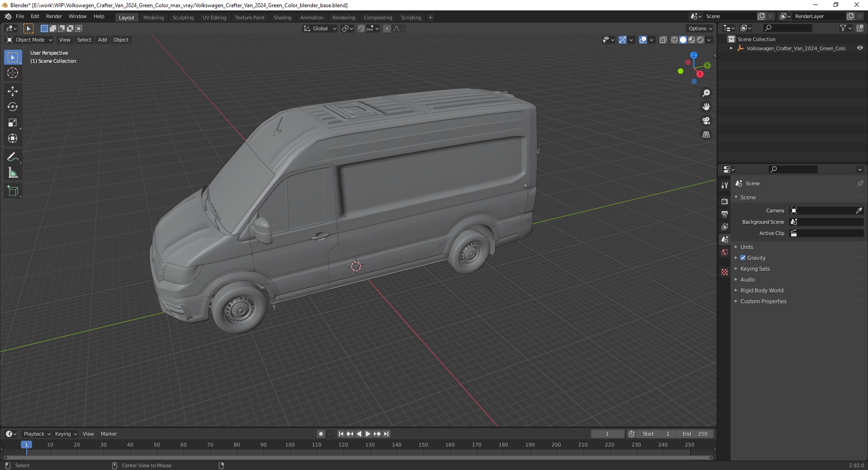Select the Select Box tool

pos(13,57)
